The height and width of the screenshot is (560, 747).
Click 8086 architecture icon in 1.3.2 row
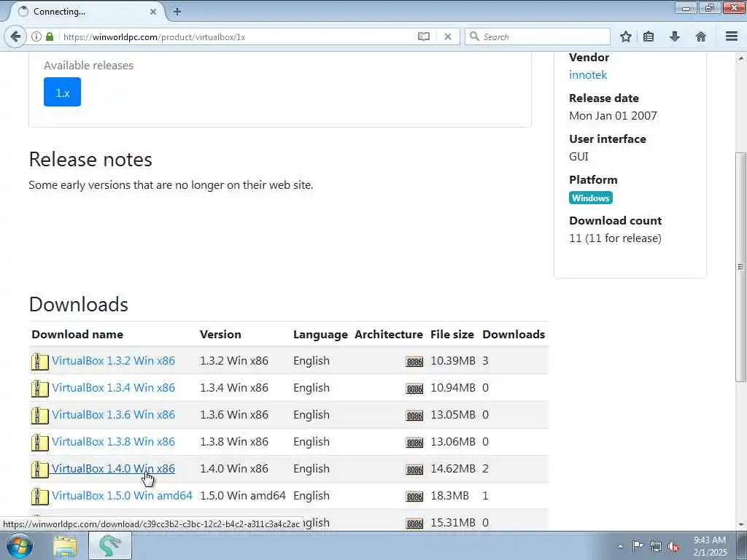tap(414, 362)
